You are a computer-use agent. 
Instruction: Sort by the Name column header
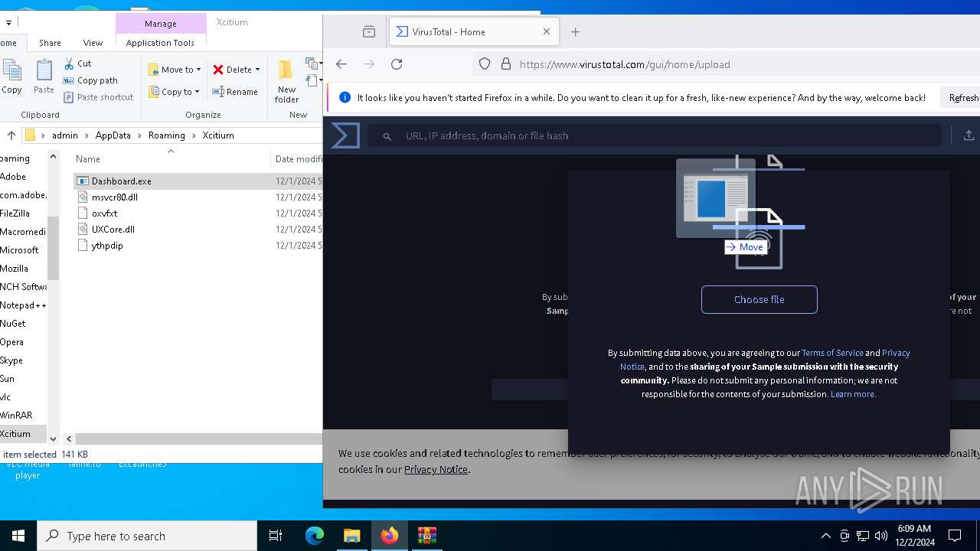click(x=88, y=159)
